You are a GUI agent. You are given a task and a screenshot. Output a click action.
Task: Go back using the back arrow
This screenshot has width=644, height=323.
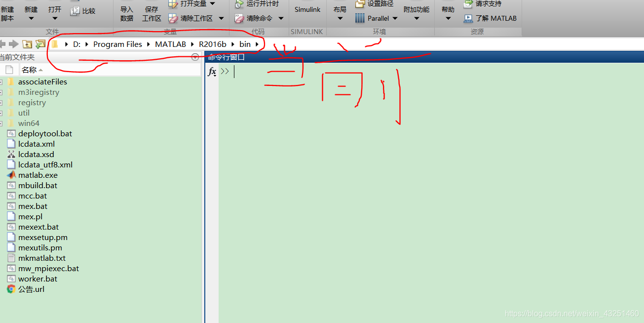(x=2, y=44)
